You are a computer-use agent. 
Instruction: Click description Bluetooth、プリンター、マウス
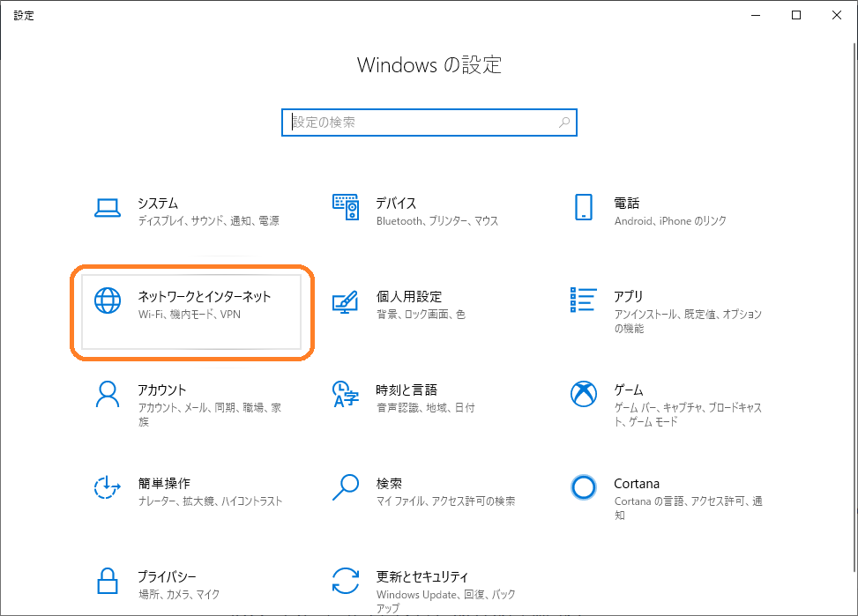[437, 221]
